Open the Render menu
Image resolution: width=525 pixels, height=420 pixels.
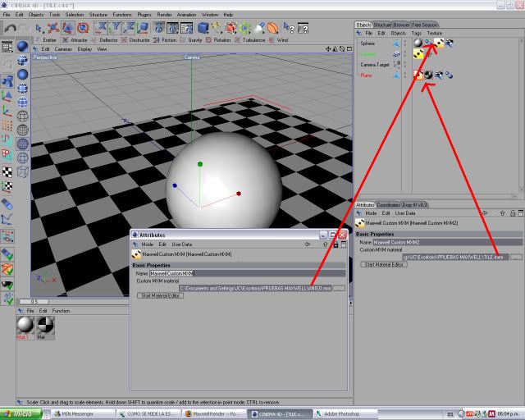coord(164,15)
